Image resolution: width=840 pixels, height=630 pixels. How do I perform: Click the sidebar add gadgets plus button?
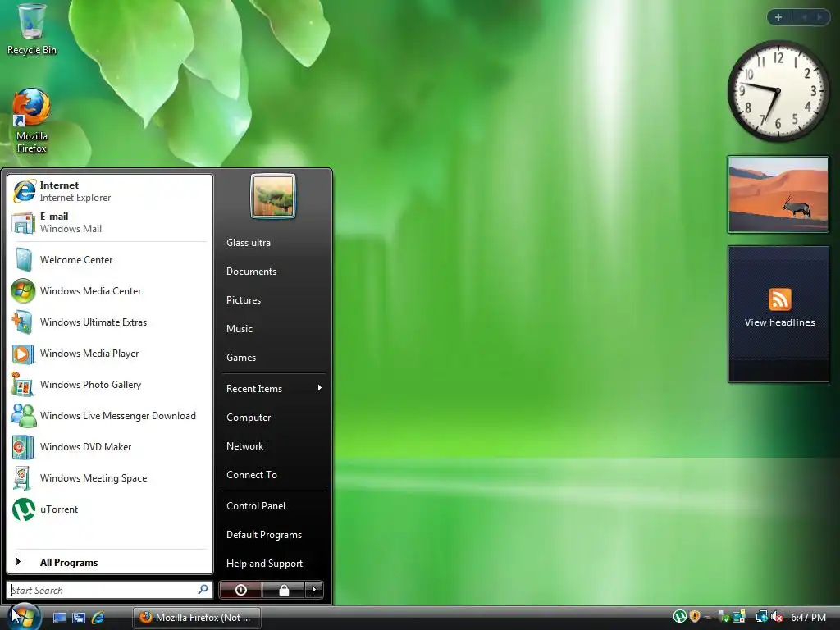pos(778,17)
